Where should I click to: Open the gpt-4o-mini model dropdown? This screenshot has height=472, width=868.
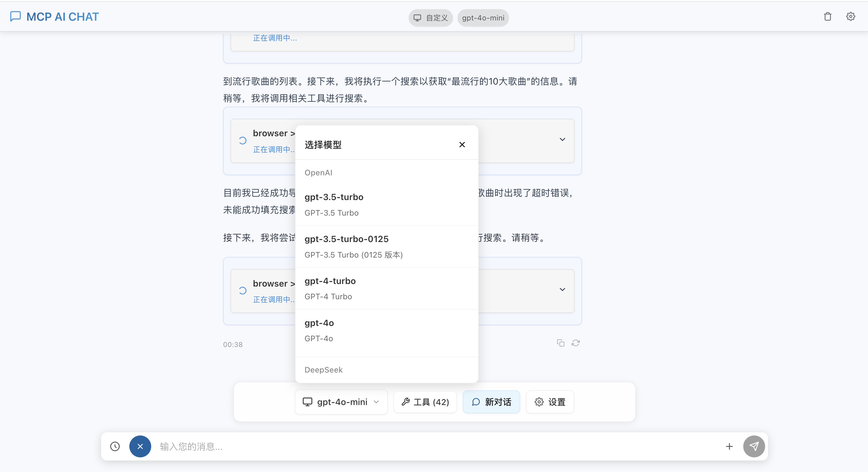tap(341, 402)
